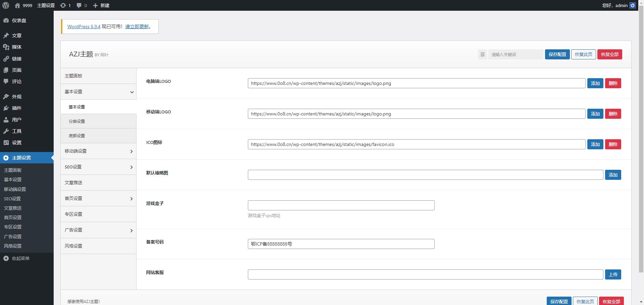Open the 插件 plugins menu

coord(16,108)
